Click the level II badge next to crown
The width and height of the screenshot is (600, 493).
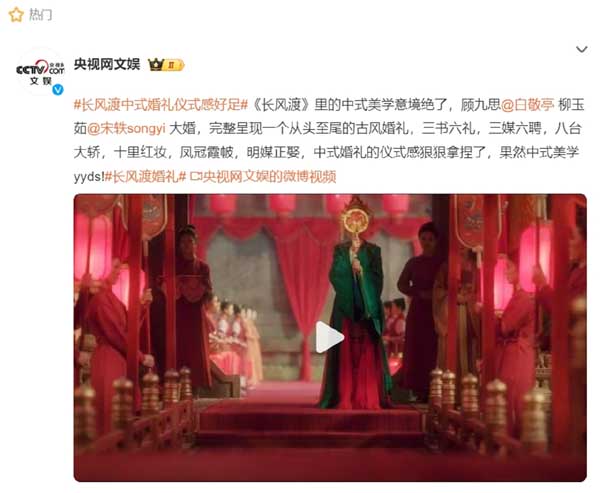coord(173,65)
